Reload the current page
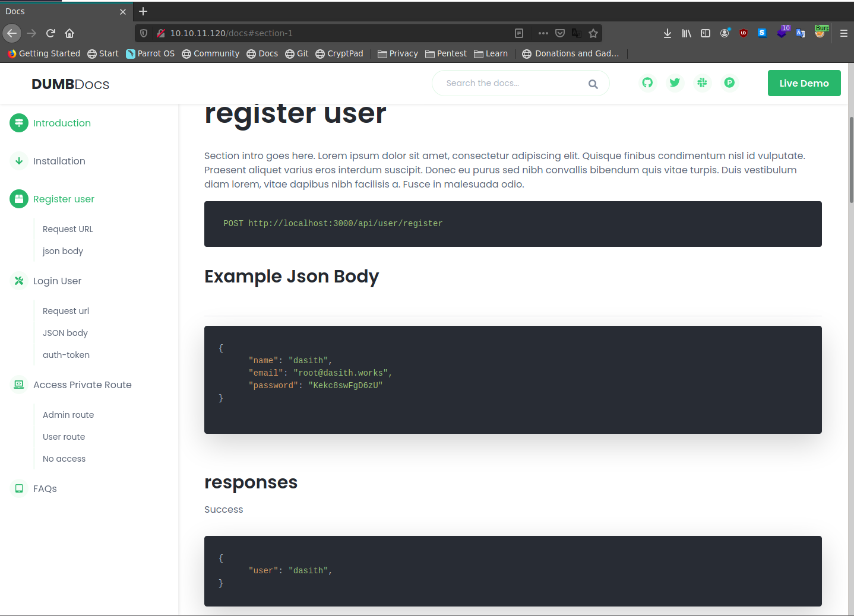Screen dimensions: 854x616 51,33
